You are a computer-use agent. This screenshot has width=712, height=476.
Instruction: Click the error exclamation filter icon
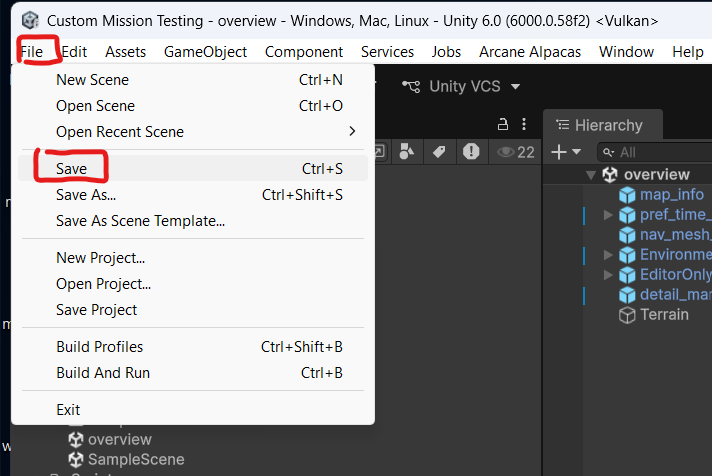pyautogui.click(x=471, y=151)
